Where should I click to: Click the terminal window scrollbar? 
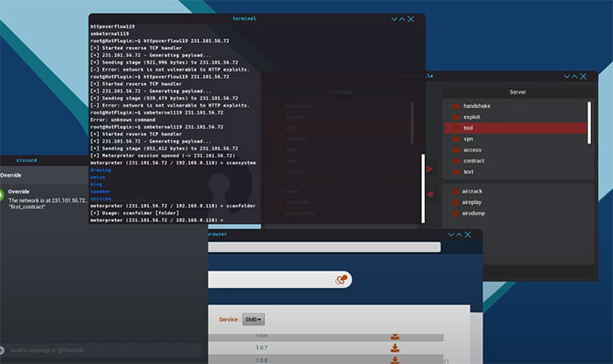(423, 188)
